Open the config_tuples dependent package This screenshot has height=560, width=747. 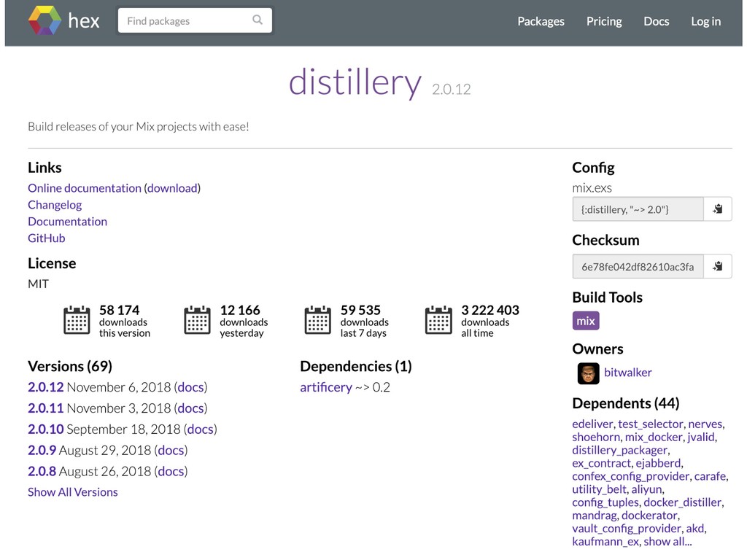pyautogui.click(x=605, y=502)
